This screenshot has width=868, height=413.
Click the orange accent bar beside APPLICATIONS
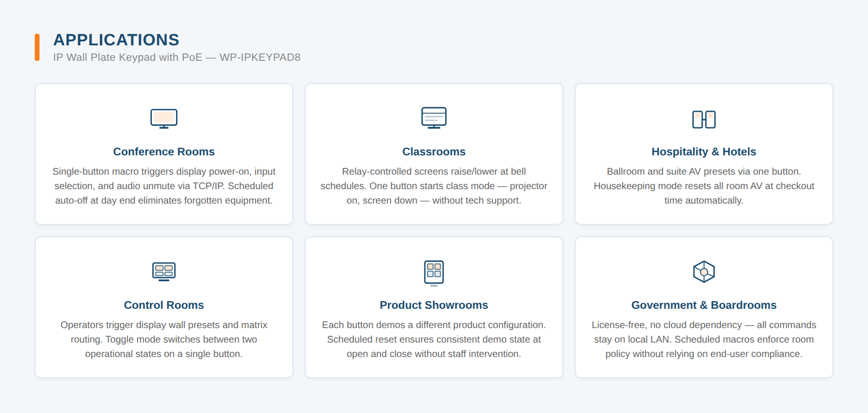click(x=37, y=47)
